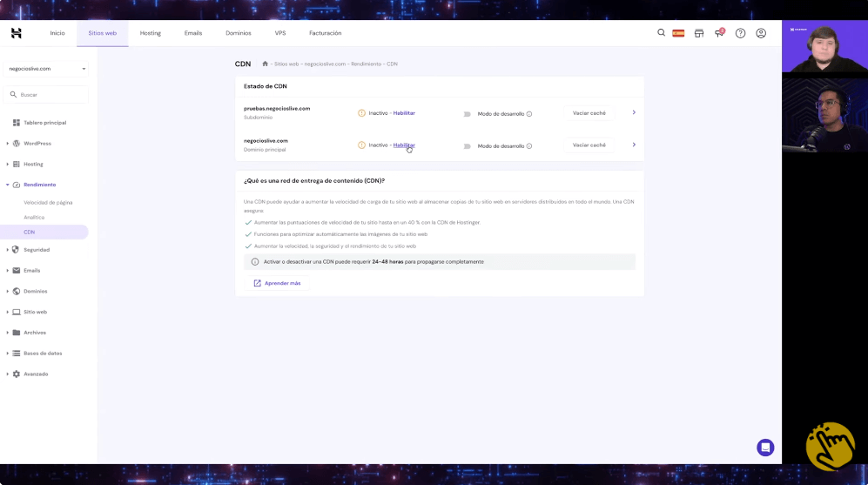The height and width of the screenshot is (485, 868).
Task: Click 'Dominio principal' label text
Action: click(x=265, y=150)
